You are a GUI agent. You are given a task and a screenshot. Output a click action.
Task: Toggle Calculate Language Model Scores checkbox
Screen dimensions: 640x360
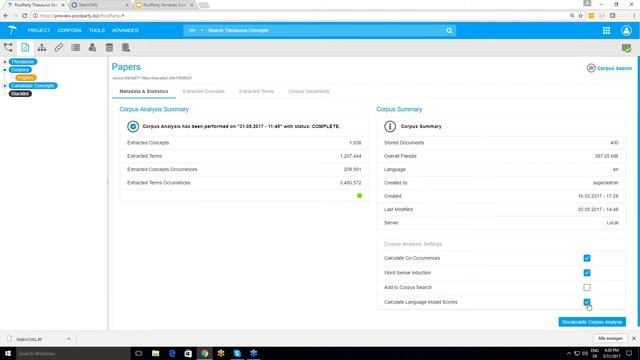(x=587, y=302)
